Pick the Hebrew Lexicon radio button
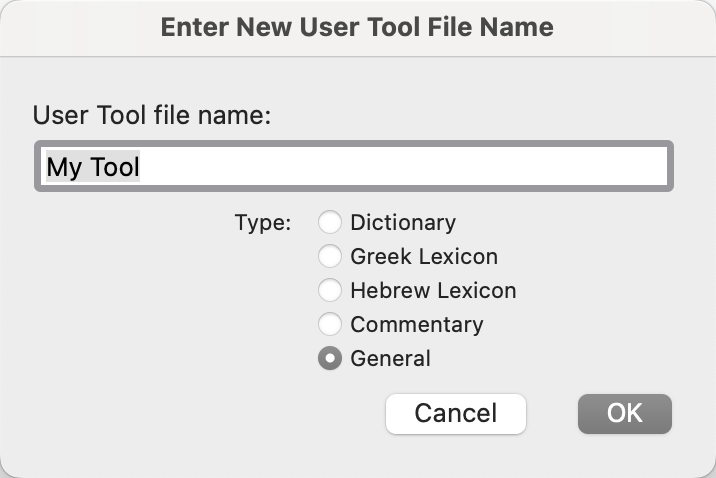Viewport: 716px width, 478px height. [330, 290]
